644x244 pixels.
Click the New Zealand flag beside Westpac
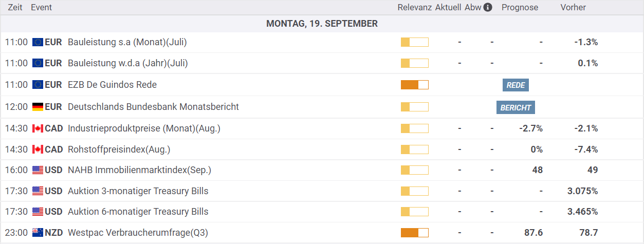click(38, 233)
